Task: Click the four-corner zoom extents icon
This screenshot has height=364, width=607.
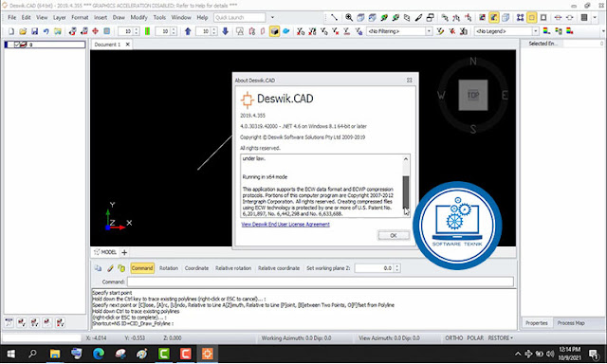Action: point(520,17)
